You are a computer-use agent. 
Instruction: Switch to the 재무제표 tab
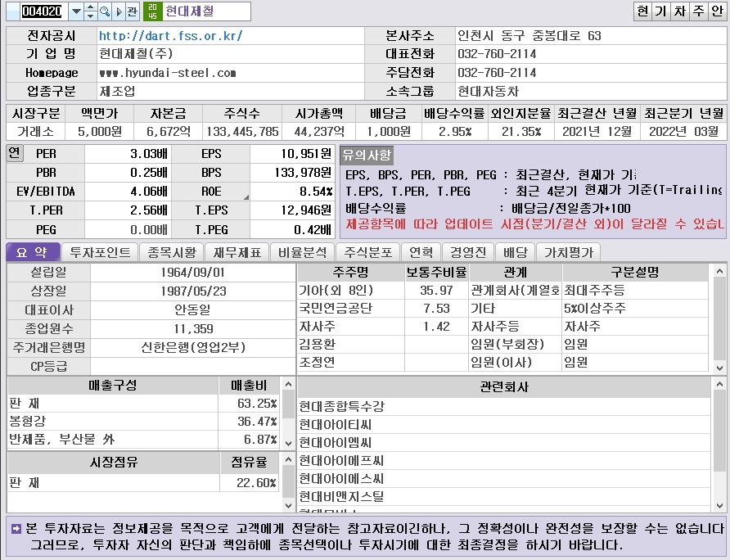(237, 252)
